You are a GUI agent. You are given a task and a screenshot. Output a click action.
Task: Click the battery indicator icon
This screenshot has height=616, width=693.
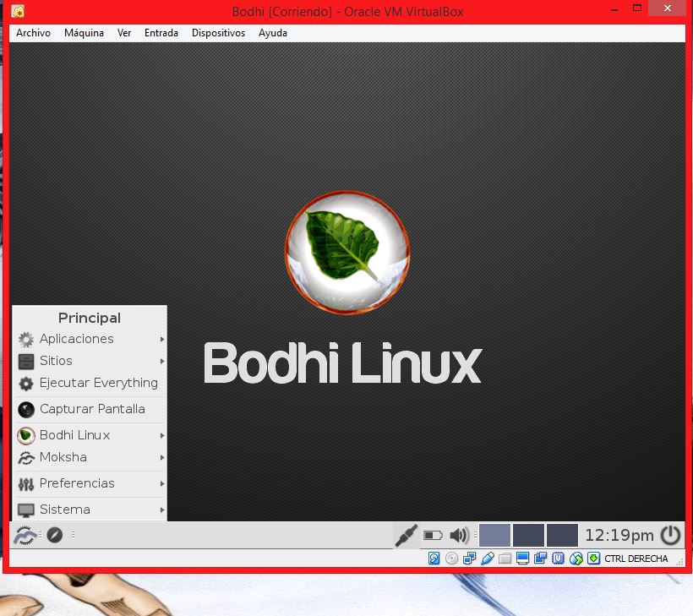pyautogui.click(x=433, y=535)
